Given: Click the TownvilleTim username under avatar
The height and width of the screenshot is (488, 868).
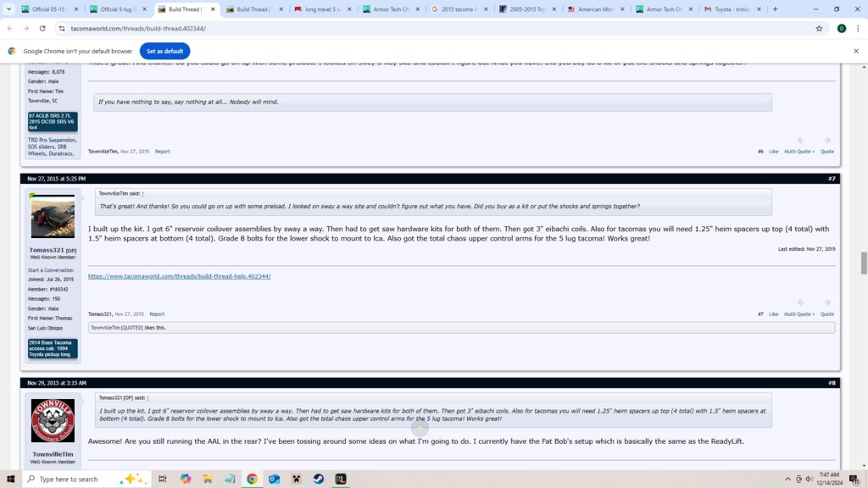Looking at the screenshot, I should point(53,454).
